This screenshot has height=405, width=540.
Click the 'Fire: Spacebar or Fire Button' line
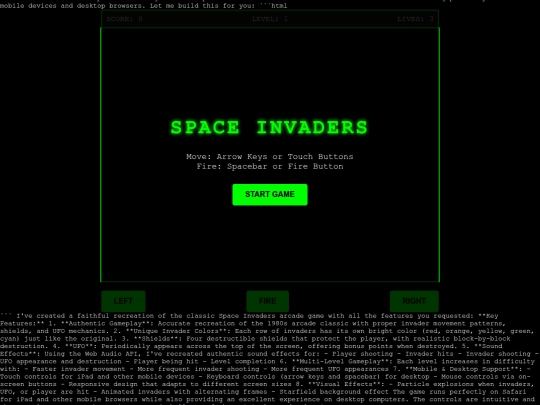click(x=270, y=167)
